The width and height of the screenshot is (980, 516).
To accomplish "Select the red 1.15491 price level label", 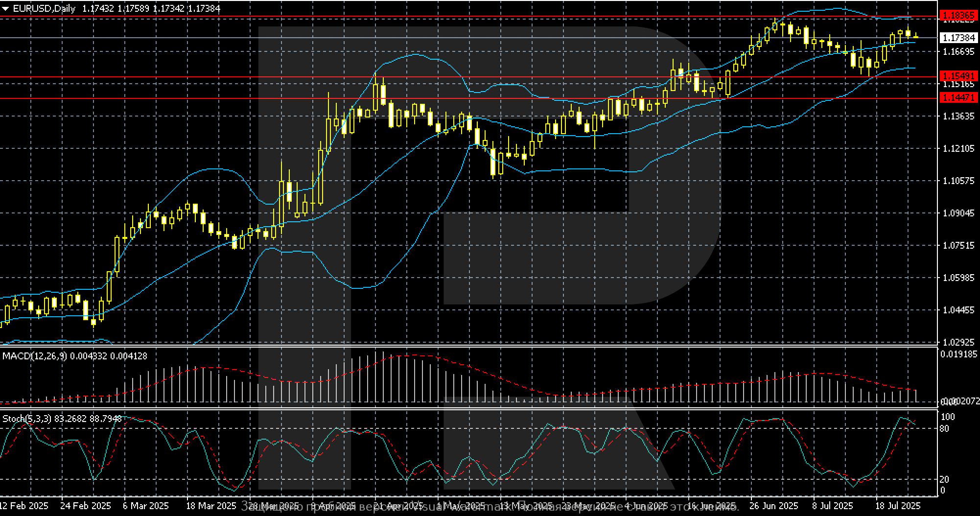I will (958, 76).
